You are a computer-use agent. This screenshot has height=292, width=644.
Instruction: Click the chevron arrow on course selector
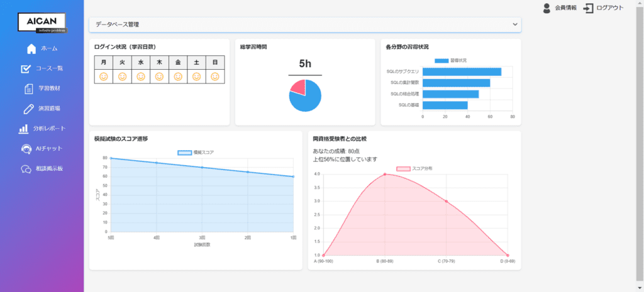[515, 24]
